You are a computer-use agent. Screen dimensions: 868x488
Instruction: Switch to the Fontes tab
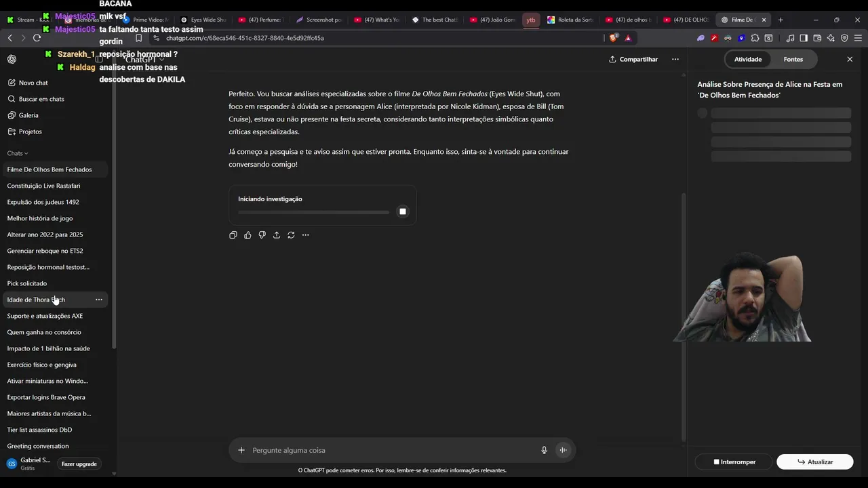[793, 60]
